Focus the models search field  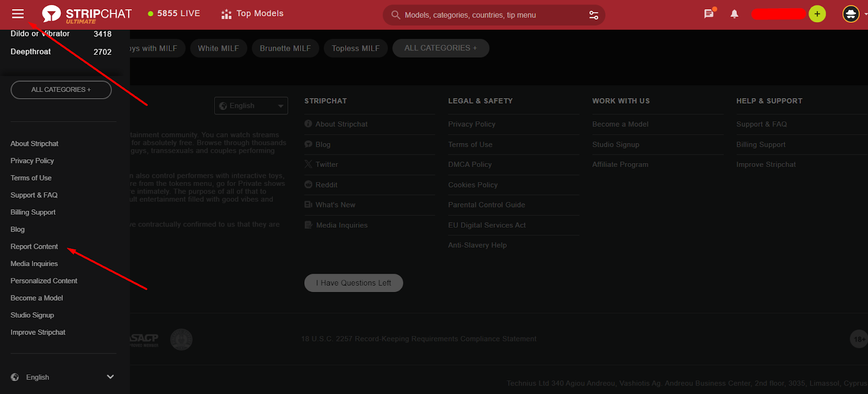494,15
